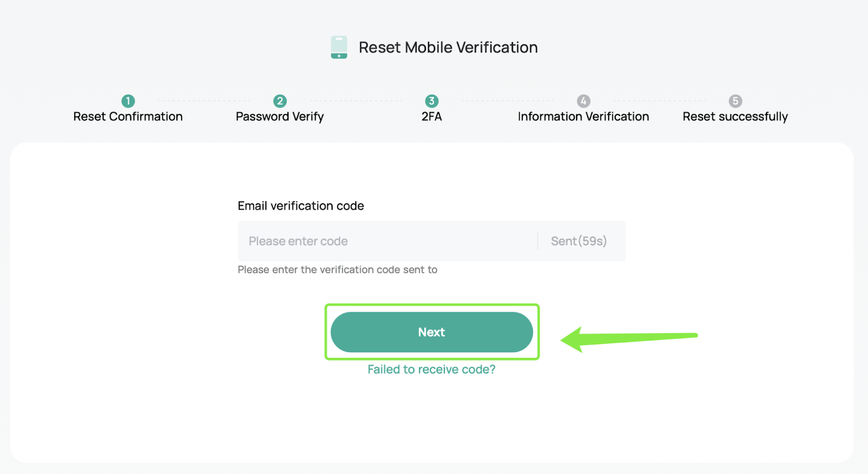
Task: Select the step 2 circle icon
Action: [x=280, y=101]
